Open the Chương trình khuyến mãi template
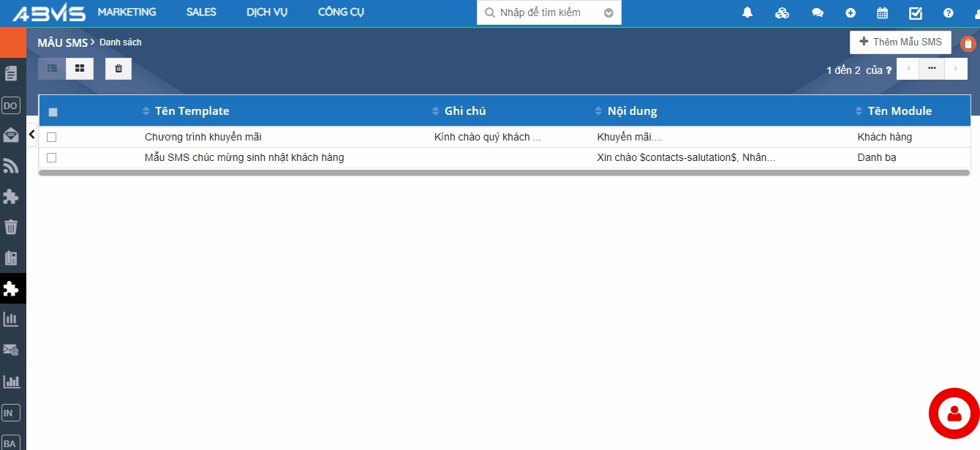 (203, 137)
